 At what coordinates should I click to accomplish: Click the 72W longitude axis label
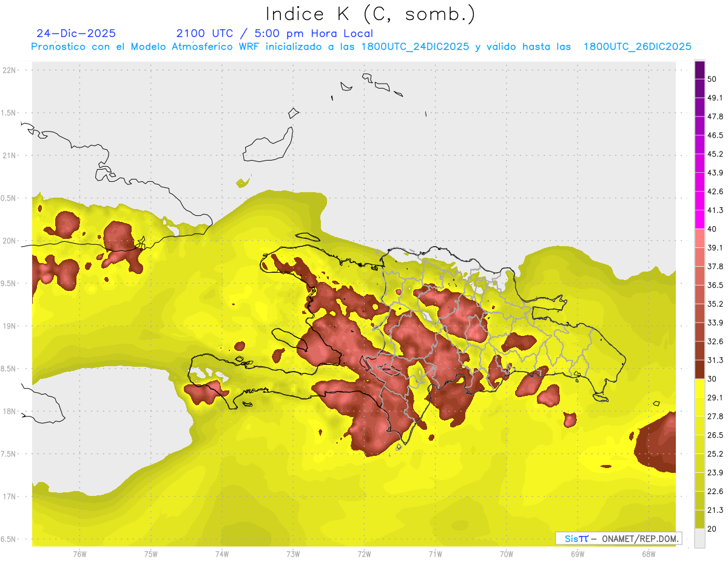pos(364,554)
